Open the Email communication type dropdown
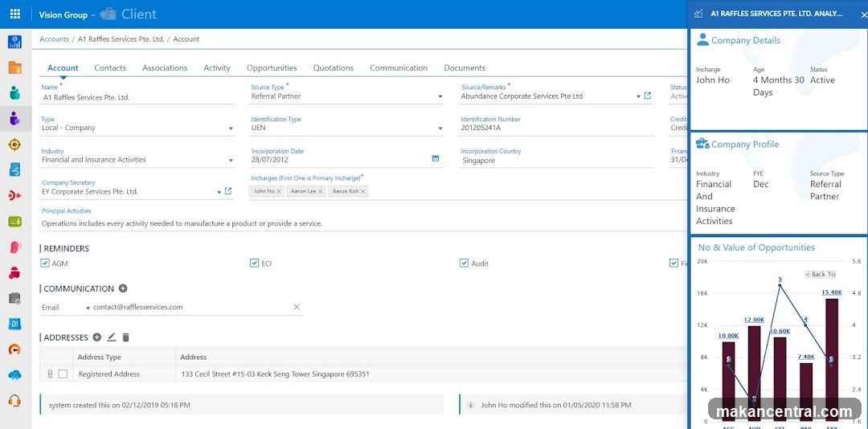 (88, 308)
